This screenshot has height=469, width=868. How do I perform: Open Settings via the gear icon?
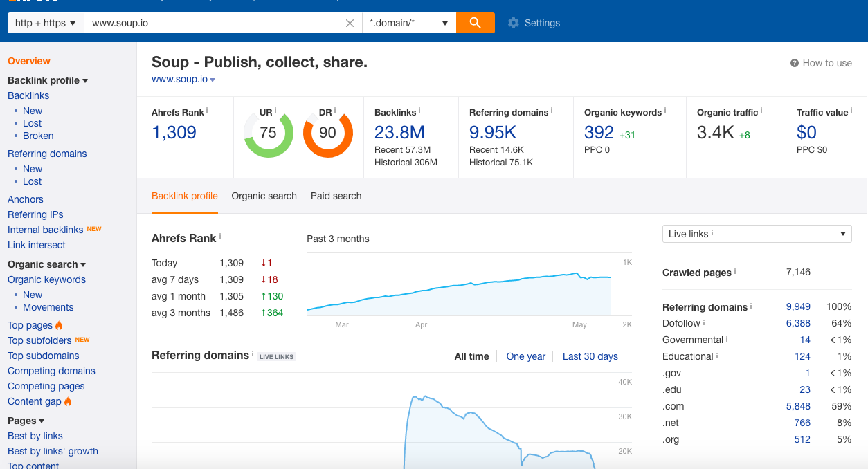(x=513, y=23)
